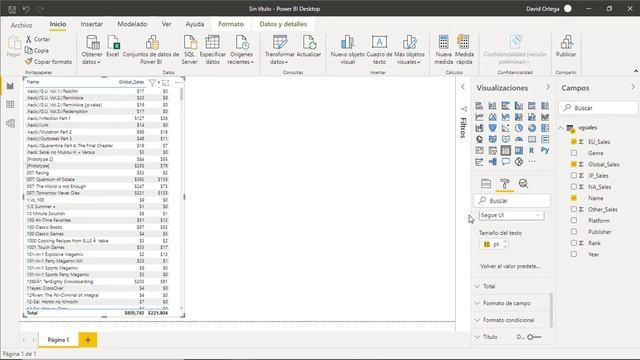Open the Segoe UI font dropdown
Viewport: 640px width, 360px height.
click(x=511, y=215)
